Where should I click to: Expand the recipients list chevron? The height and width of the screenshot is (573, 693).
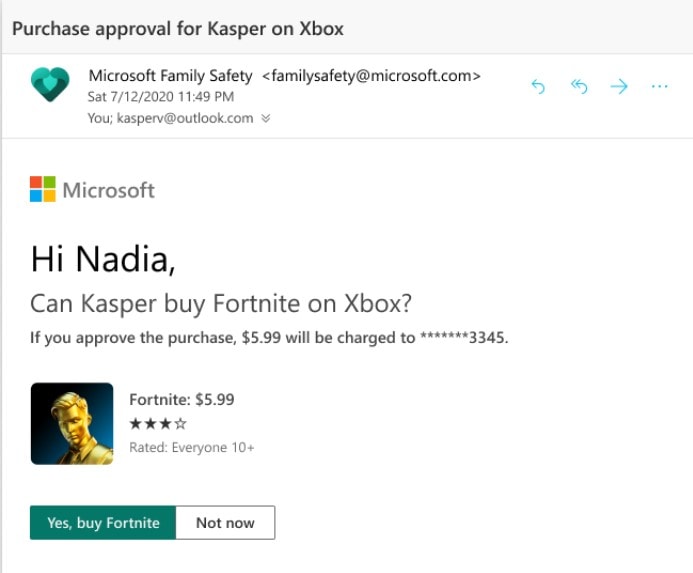pos(266,118)
